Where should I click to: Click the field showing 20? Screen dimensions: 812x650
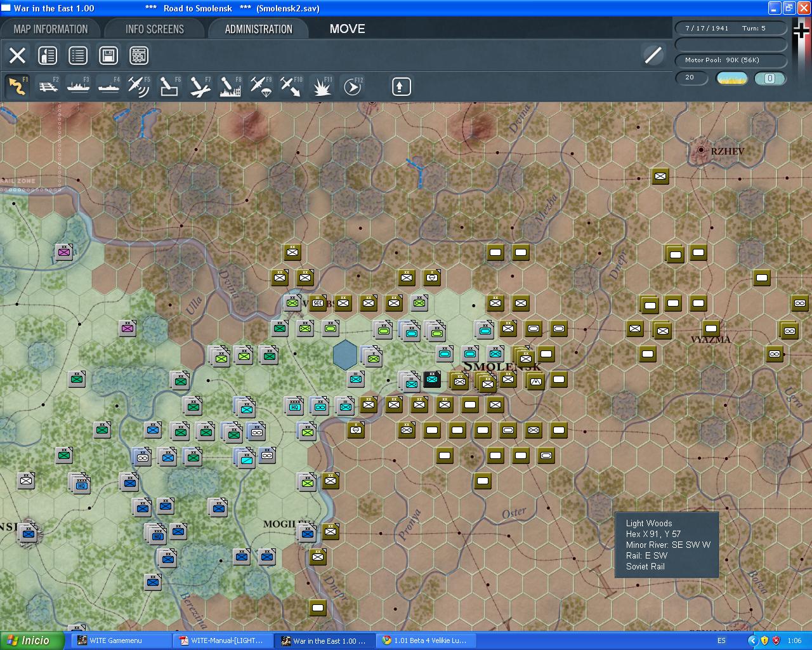click(691, 77)
